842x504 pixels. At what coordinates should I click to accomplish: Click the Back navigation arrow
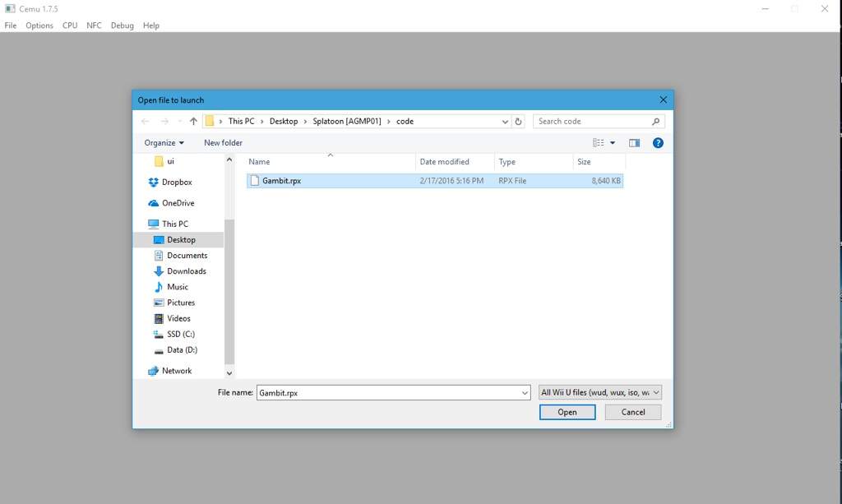(145, 122)
